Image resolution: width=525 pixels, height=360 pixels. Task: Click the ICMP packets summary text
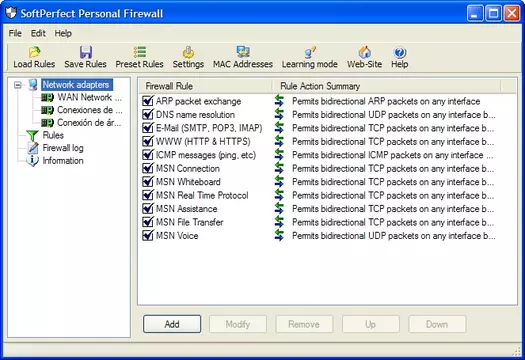(392, 155)
